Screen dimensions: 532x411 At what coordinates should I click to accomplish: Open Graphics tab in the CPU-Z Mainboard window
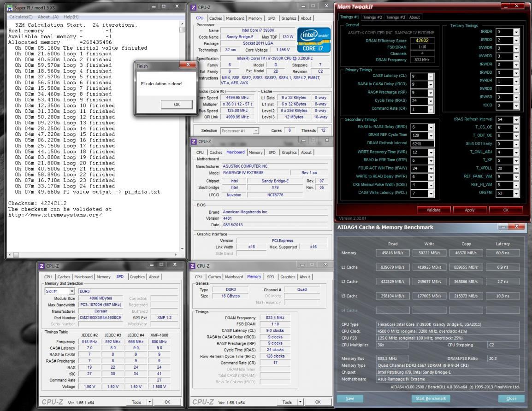click(289, 153)
